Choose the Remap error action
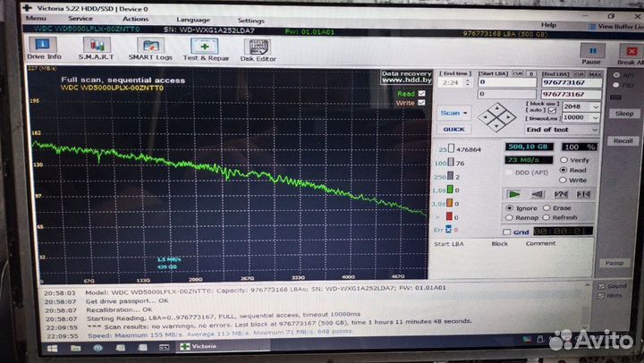The width and height of the screenshot is (644, 363). pyautogui.click(x=510, y=217)
